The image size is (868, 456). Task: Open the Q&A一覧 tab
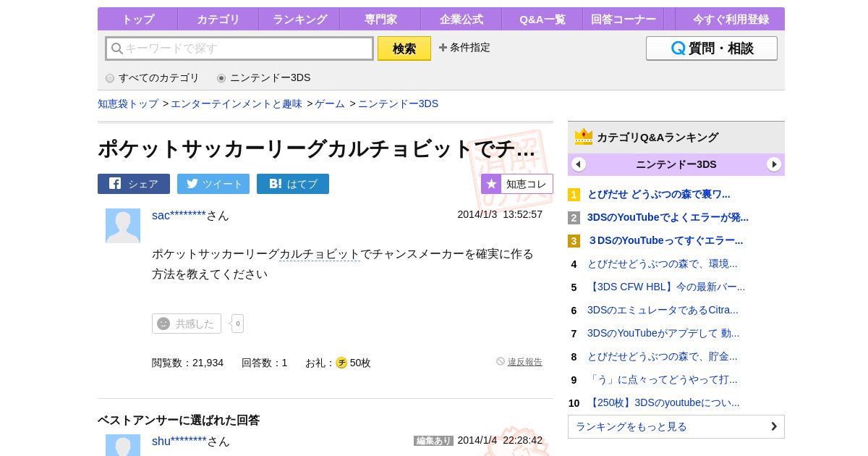pos(542,20)
